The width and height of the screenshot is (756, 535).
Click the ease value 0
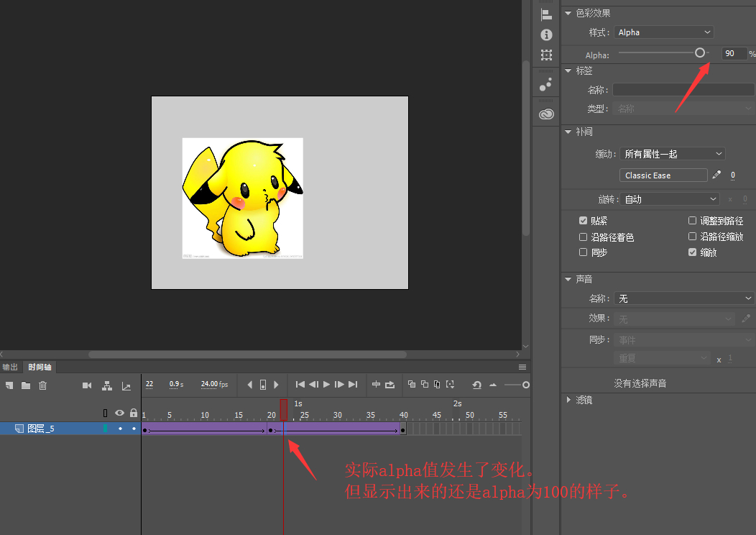(x=733, y=175)
